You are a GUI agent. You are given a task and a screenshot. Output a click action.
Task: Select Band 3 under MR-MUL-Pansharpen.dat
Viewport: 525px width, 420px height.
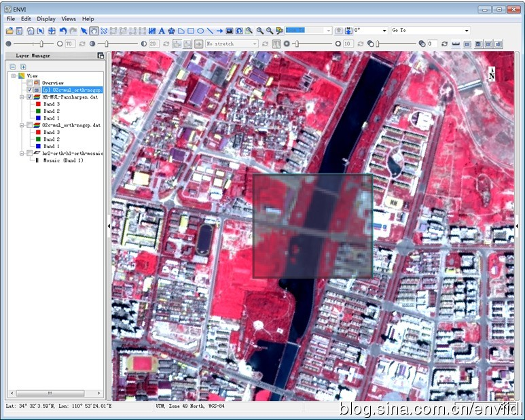pos(52,104)
